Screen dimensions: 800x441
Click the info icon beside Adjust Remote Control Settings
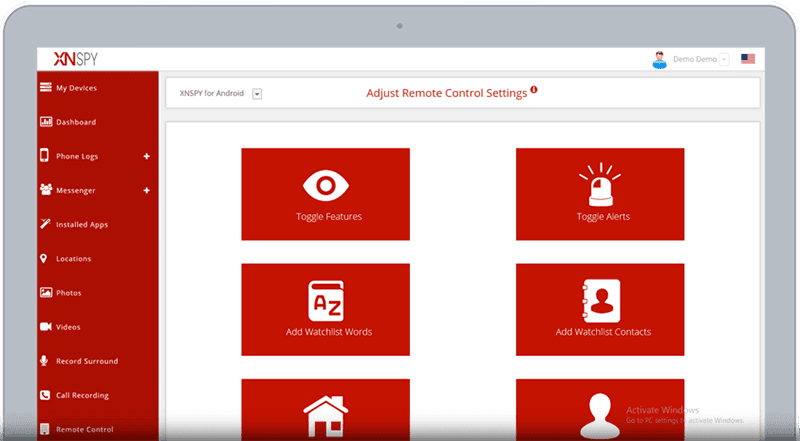coord(534,90)
